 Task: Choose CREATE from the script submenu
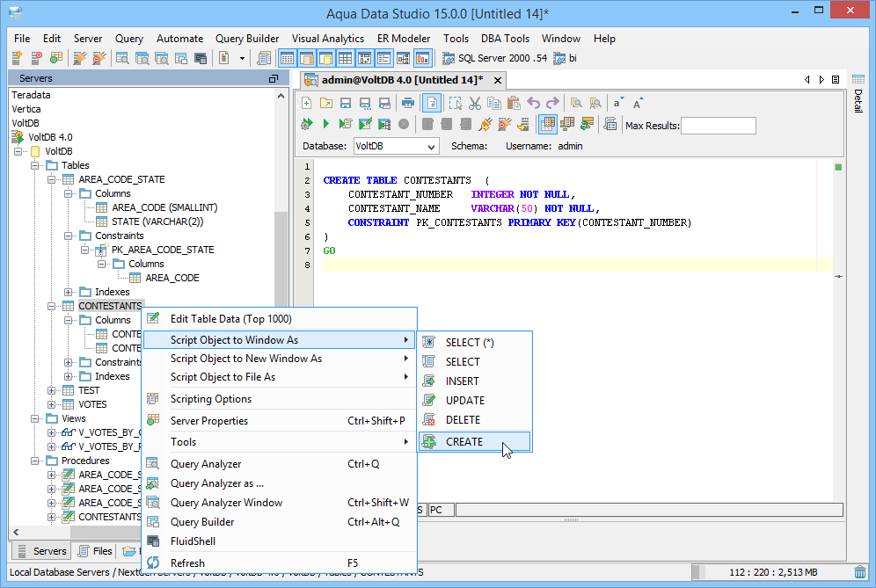(464, 441)
